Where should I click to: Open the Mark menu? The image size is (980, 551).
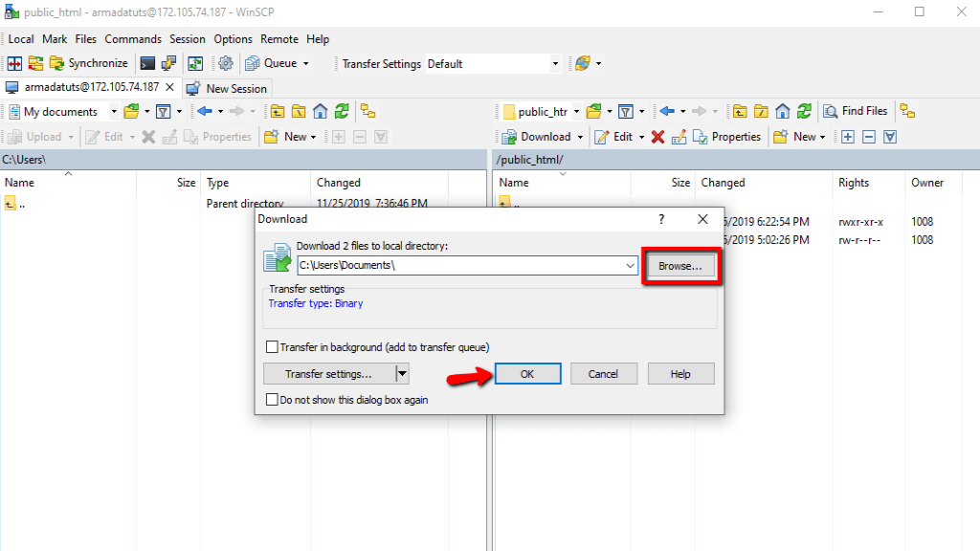pyautogui.click(x=55, y=38)
